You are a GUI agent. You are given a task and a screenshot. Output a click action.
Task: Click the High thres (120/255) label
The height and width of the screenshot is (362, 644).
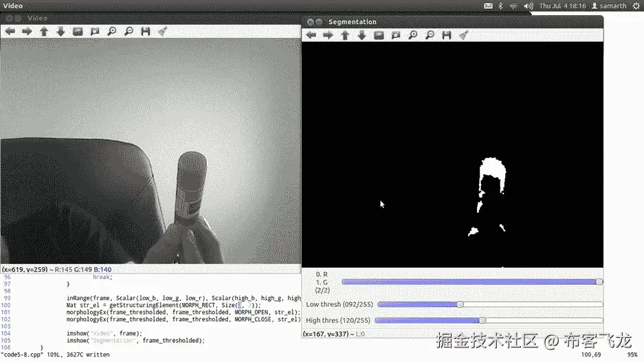tap(337, 320)
